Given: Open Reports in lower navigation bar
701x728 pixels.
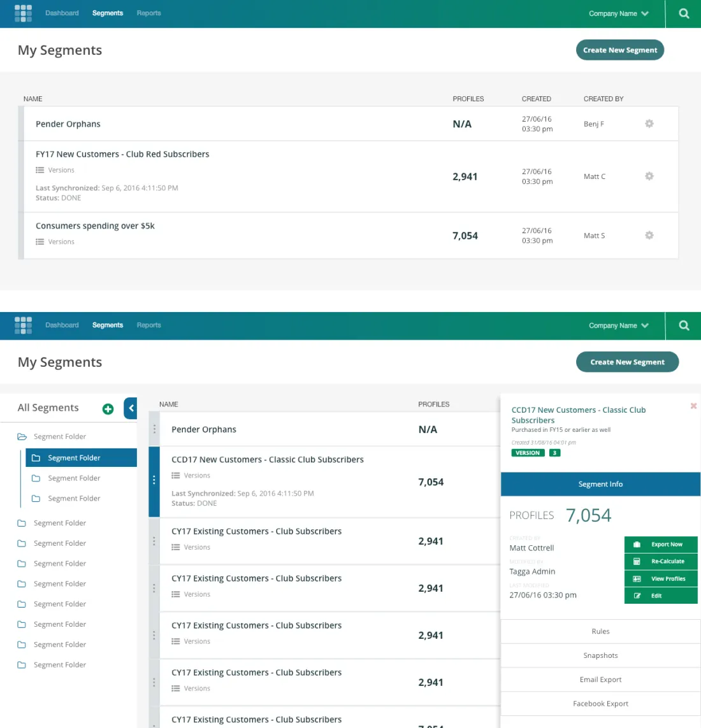Looking at the screenshot, I should point(148,325).
